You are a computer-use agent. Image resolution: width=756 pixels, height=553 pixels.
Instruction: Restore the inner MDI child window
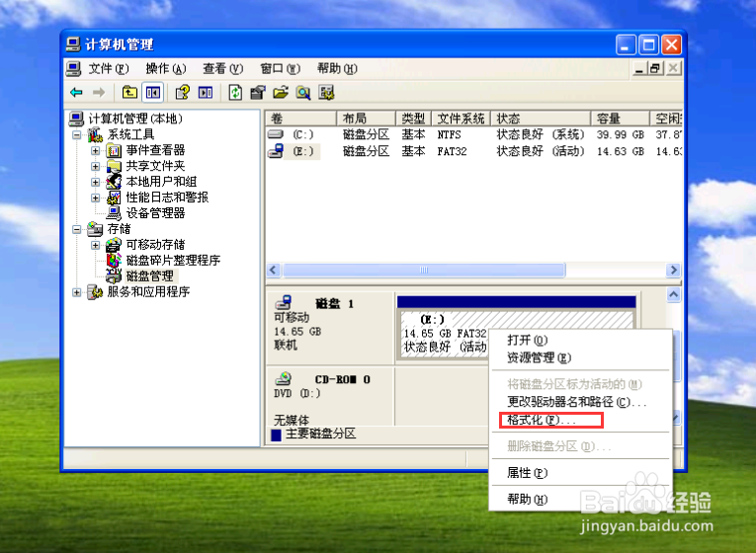pyautogui.click(x=655, y=69)
